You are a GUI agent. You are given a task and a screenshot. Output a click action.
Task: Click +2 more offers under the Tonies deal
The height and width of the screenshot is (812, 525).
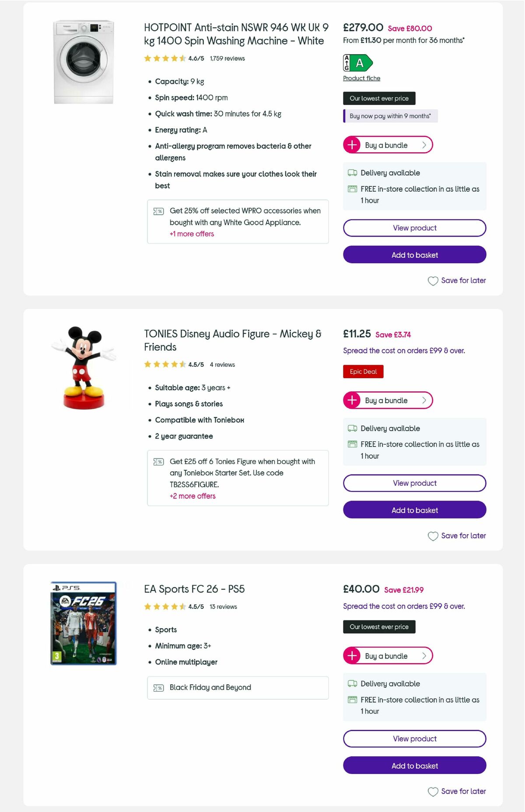[192, 496]
